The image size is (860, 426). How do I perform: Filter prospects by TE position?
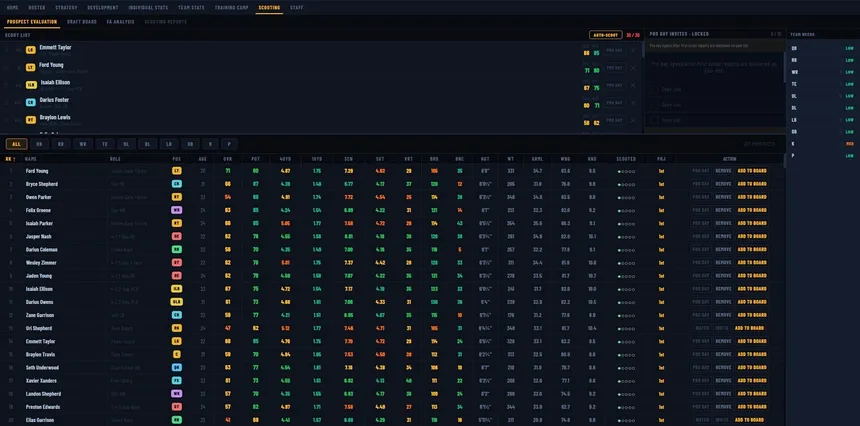(104, 144)
